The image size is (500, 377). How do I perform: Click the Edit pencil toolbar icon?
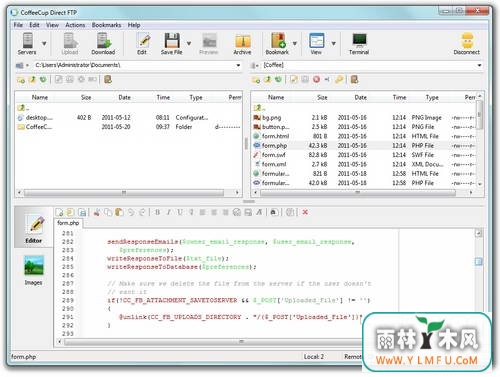click(x=143, y=44)
